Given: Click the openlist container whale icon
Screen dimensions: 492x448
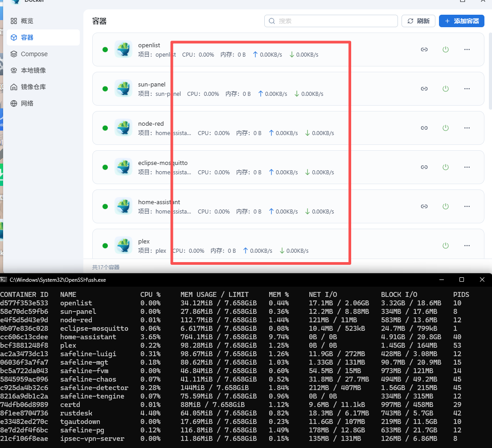Looking at the screenshot, I should point(123,49).
